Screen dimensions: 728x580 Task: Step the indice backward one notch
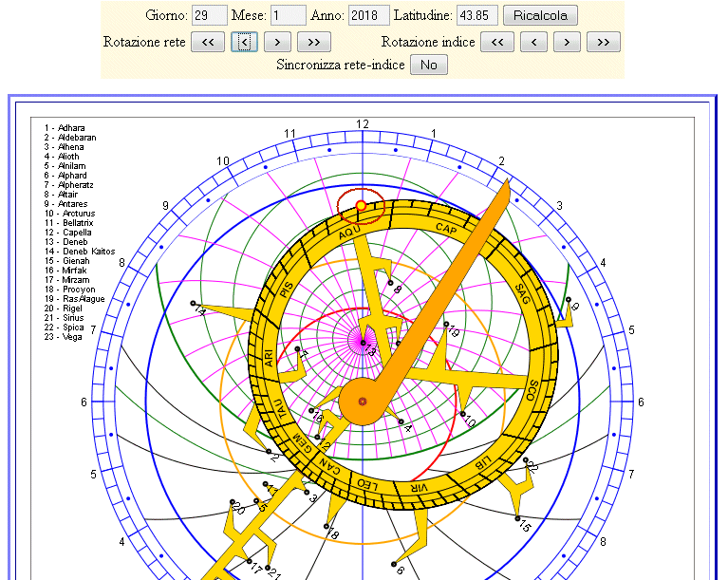[534, 42]
